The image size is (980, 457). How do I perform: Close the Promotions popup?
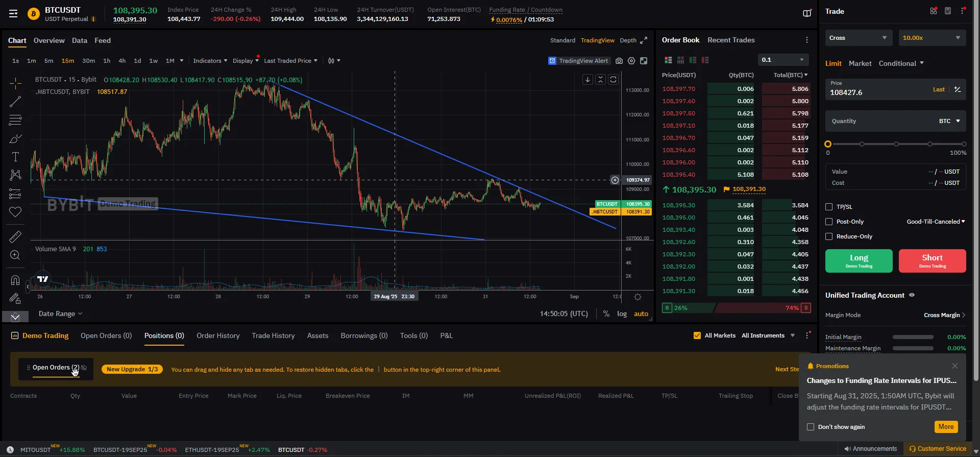click(955, 366)
